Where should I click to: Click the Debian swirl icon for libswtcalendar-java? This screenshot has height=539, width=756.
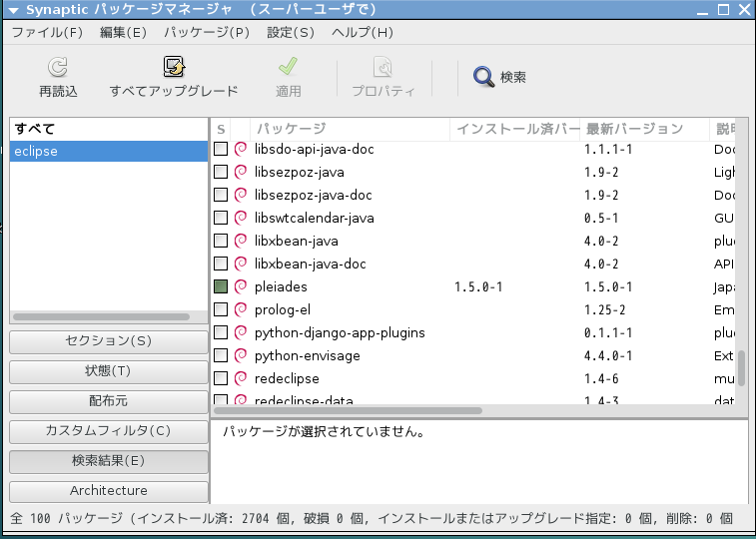point(241,218)
